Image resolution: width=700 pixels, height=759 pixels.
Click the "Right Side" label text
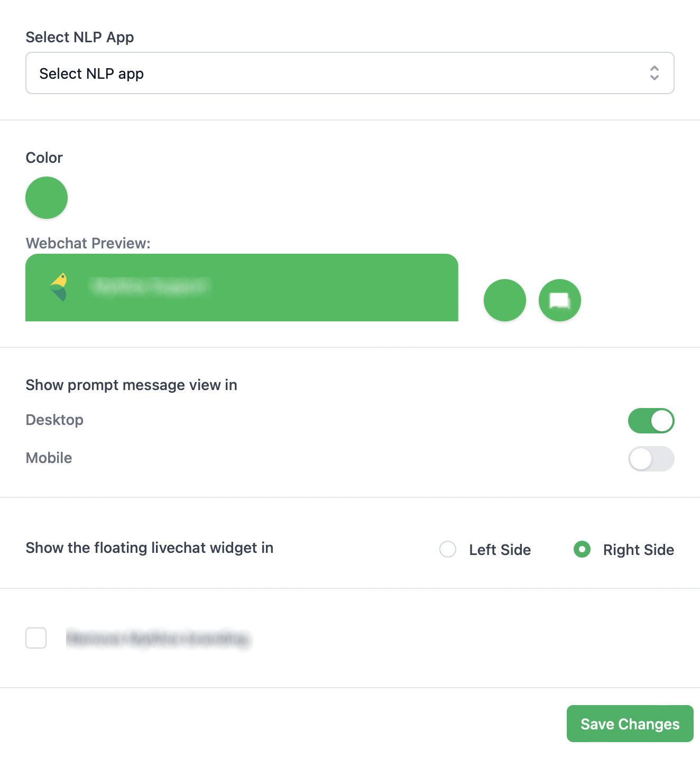pyautogui.click(x=638, y=550)
